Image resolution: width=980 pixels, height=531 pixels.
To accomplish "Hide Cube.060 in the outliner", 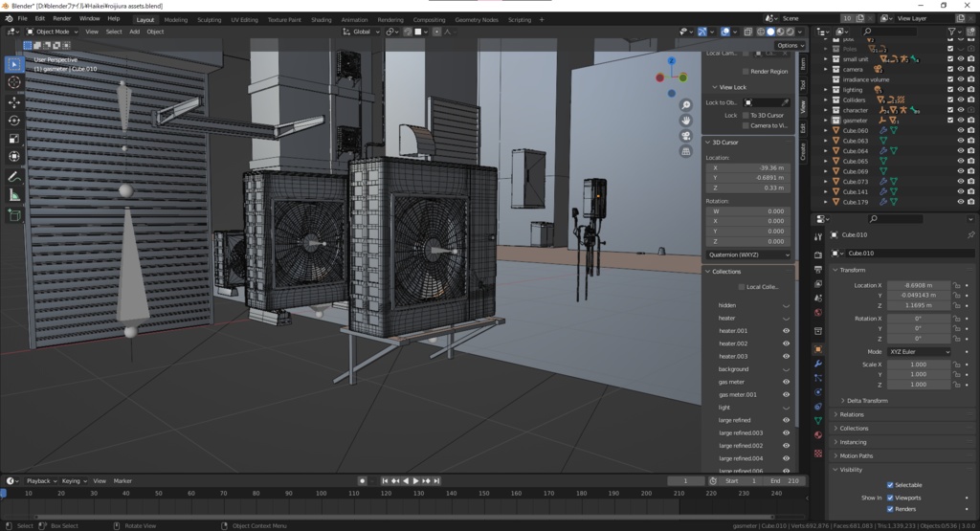I will point(961,130).
